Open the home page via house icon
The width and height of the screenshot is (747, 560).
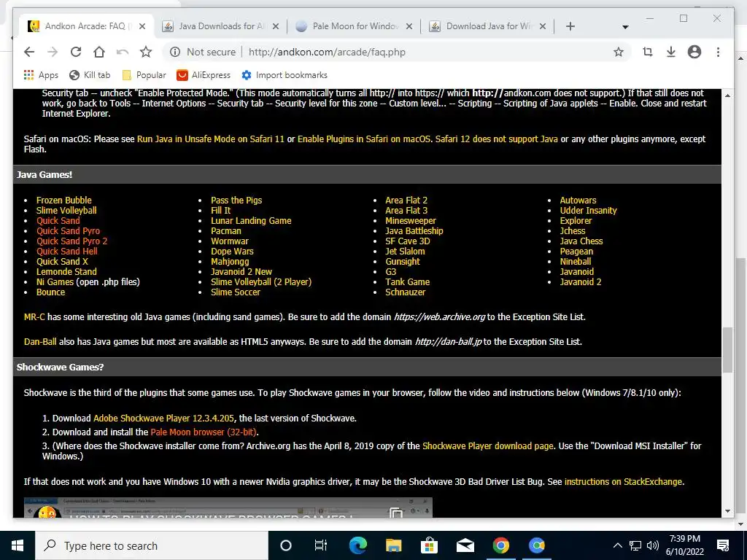tap(99, 52)
